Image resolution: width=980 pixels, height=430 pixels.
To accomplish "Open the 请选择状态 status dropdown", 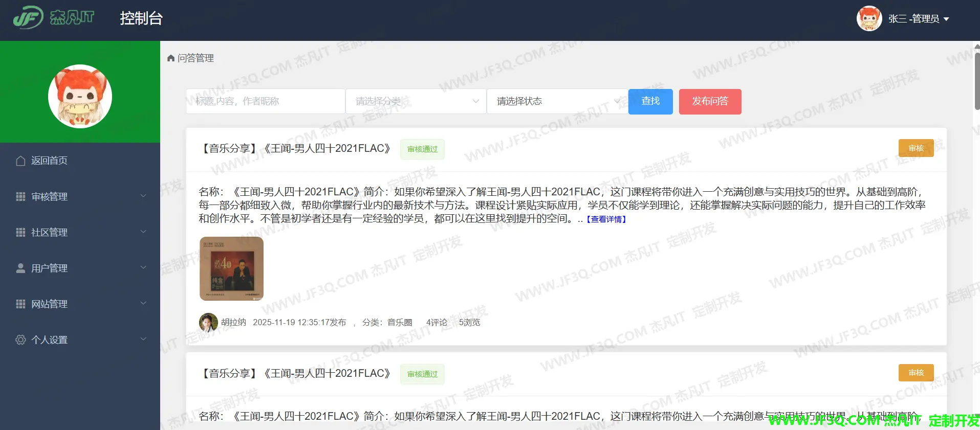I will [557, 101].
